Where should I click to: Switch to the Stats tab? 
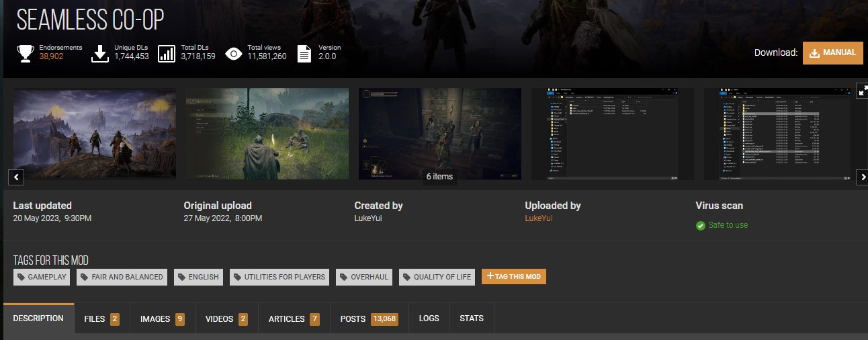coord(472,318)
